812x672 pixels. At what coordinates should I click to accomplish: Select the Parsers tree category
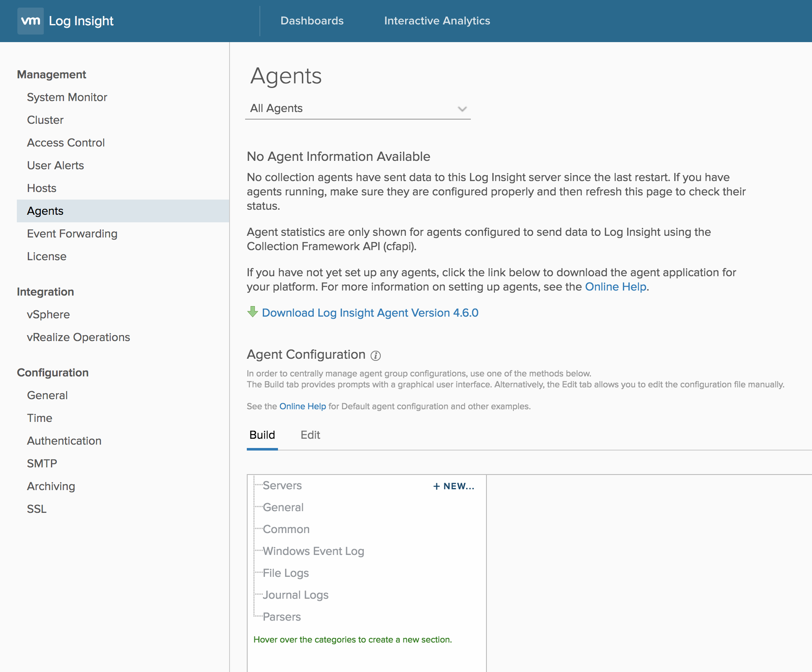281,617
